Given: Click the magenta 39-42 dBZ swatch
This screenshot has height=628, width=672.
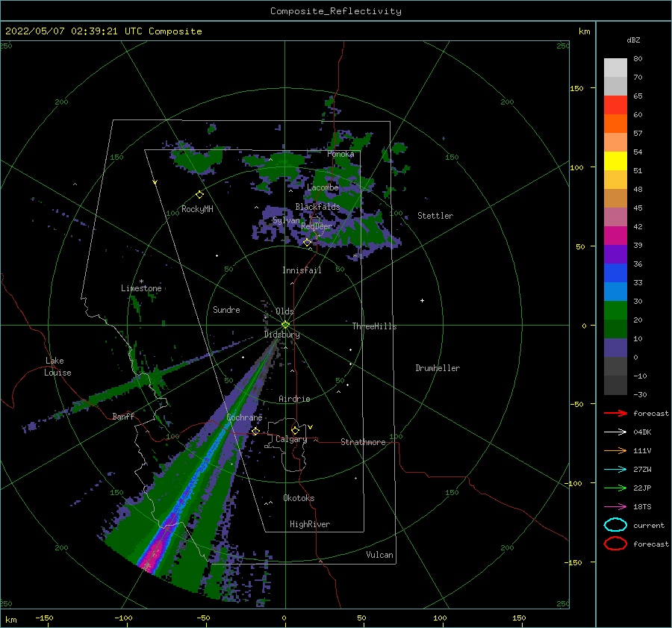Looking at the screenshot, I should [x=615, y=236].
